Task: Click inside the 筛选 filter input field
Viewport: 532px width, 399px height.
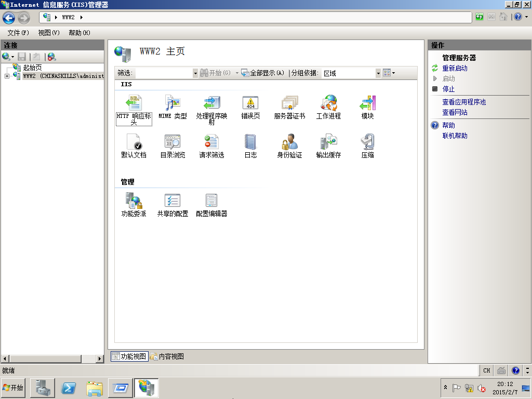Action: pos(164,73)
